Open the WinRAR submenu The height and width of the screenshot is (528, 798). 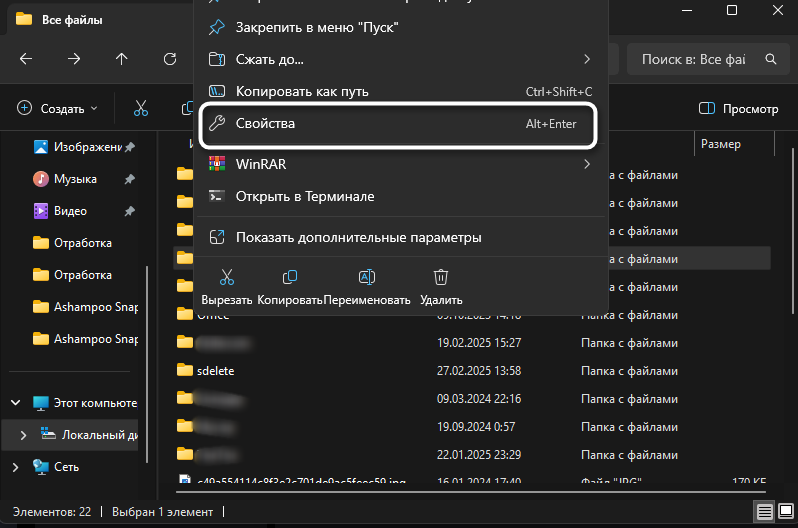400,163
